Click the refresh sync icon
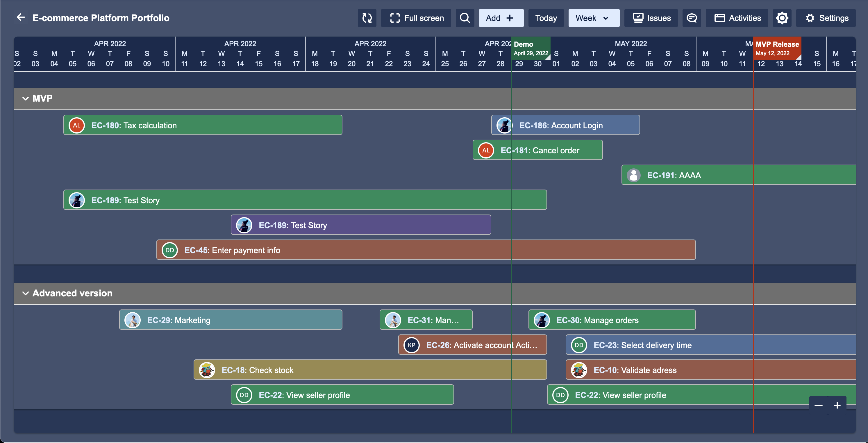The height and width of the screenshot is (443, 868). 367,18
